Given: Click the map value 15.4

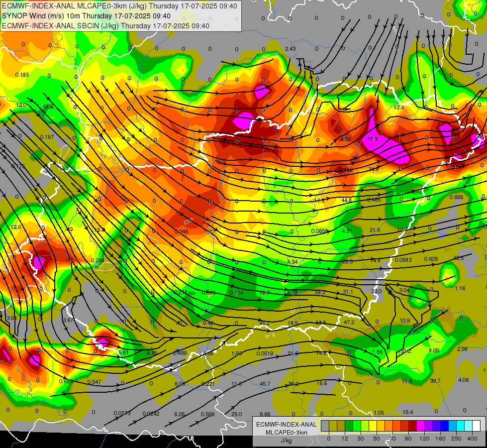Looking at the screenshot, I should pos(408,412).
